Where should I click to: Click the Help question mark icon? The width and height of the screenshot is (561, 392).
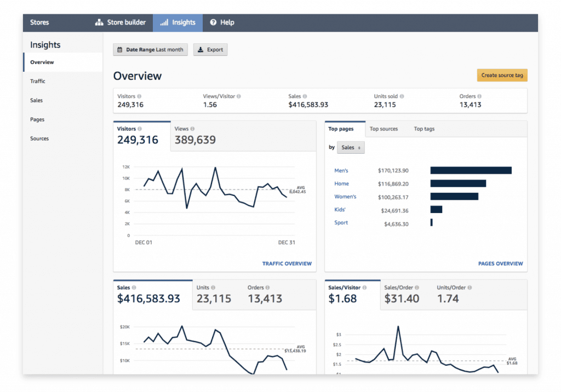[x=213, y=22]
